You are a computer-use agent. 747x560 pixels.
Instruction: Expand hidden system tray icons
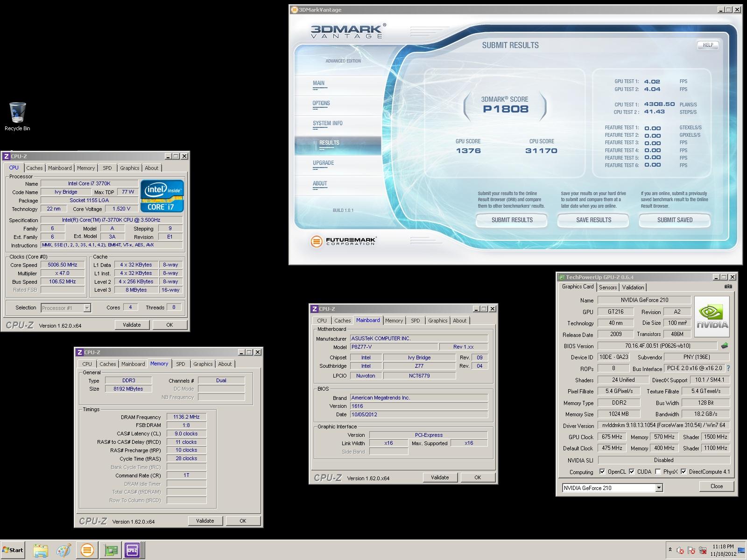coord(670,550)
